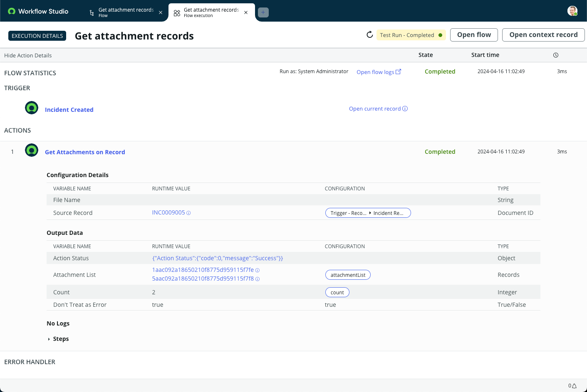Image resolution: width=587 pixels, height=392 pixels.
Task: Hide Action Details
Action: 28,55
